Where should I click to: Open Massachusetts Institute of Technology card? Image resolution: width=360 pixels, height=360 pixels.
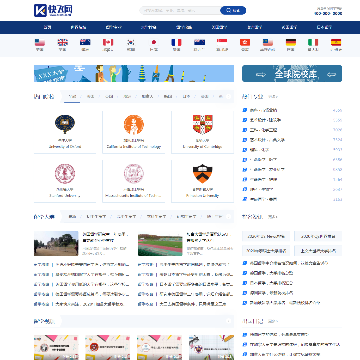point(134,181)
